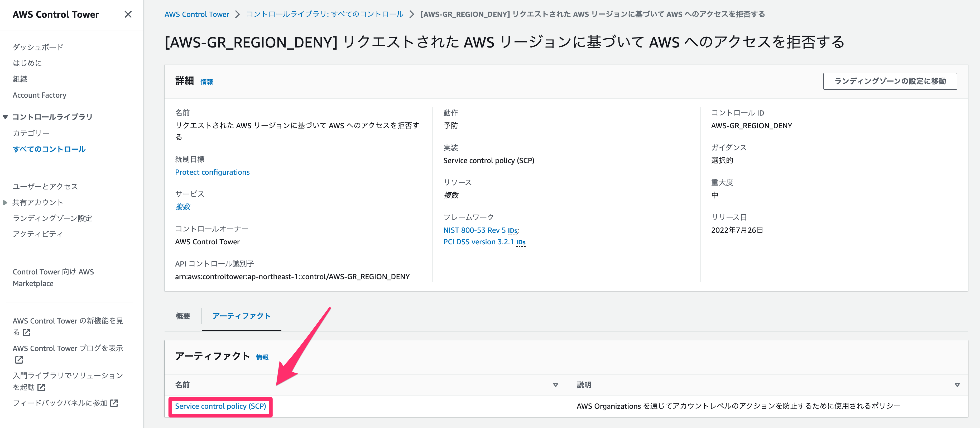Open アクティビティ in the sidebar
Screen dimensions: 980x428
coord(37,234)
